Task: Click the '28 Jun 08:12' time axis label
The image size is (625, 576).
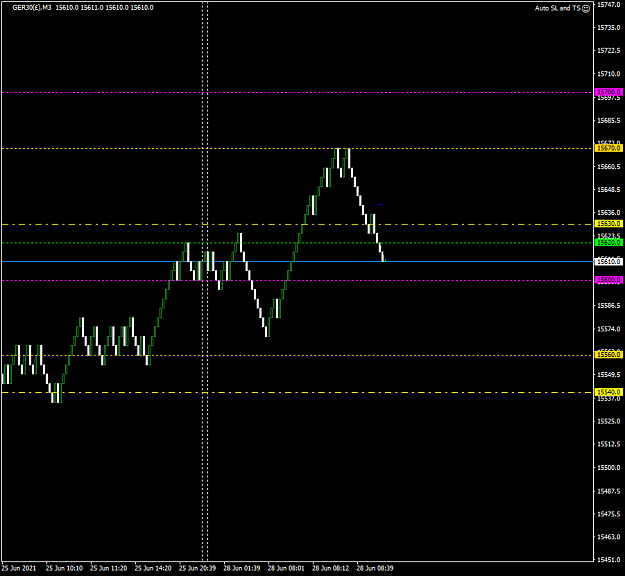Action: (330, 568)
